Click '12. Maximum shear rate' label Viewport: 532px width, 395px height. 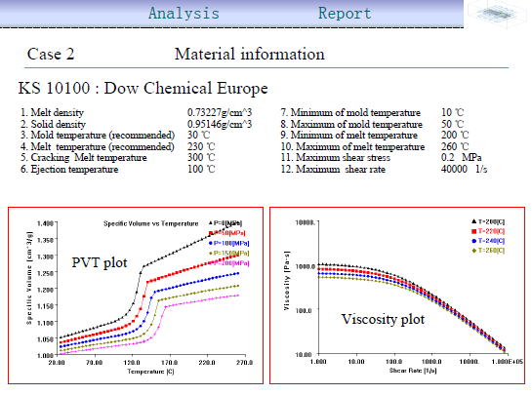333,169
